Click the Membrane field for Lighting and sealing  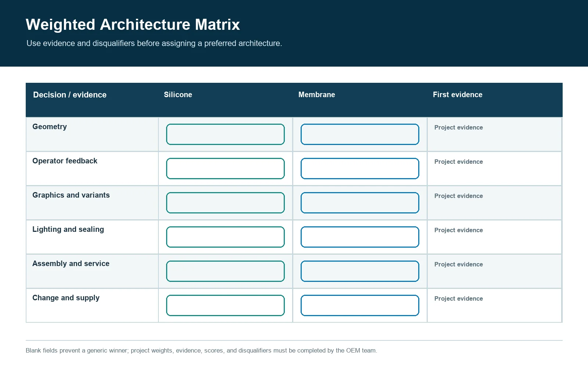pyautogui.click(x=360, y=237)
